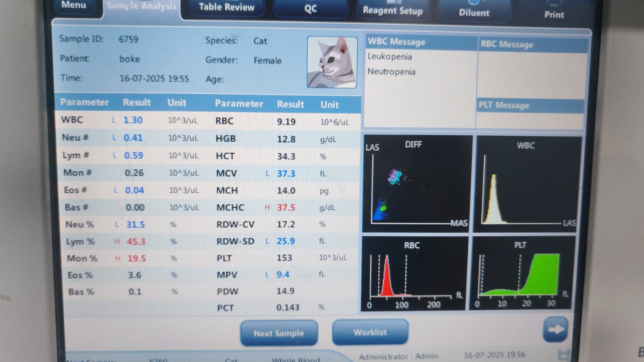Click the Sample ID field value 6759
The width and height of the screenshot is (644, 362).
[128, 39]
